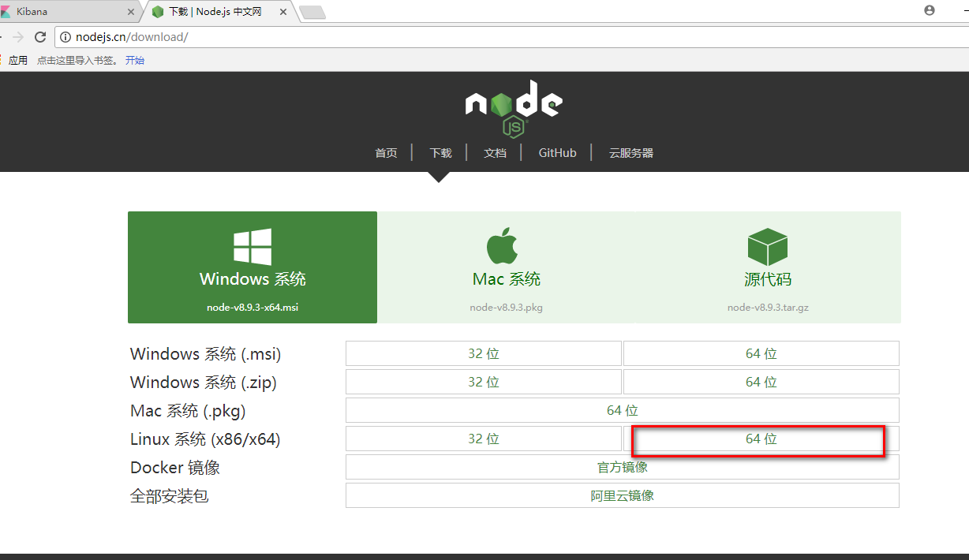
Task: Click the 开始 import bookmarks link
Action: pyautogui.click(x=135, y=60)
